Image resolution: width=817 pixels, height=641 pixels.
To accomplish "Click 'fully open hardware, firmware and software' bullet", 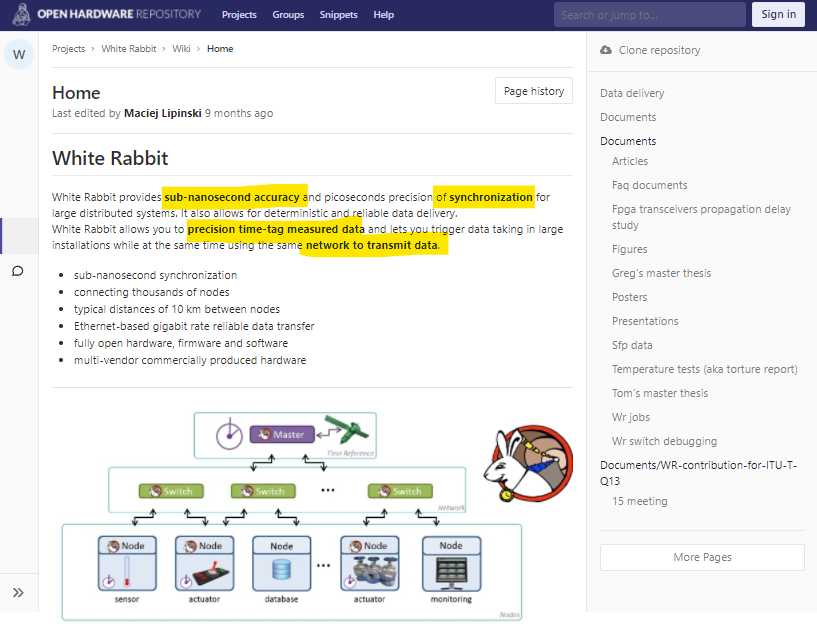I will [x=181, y=343].
